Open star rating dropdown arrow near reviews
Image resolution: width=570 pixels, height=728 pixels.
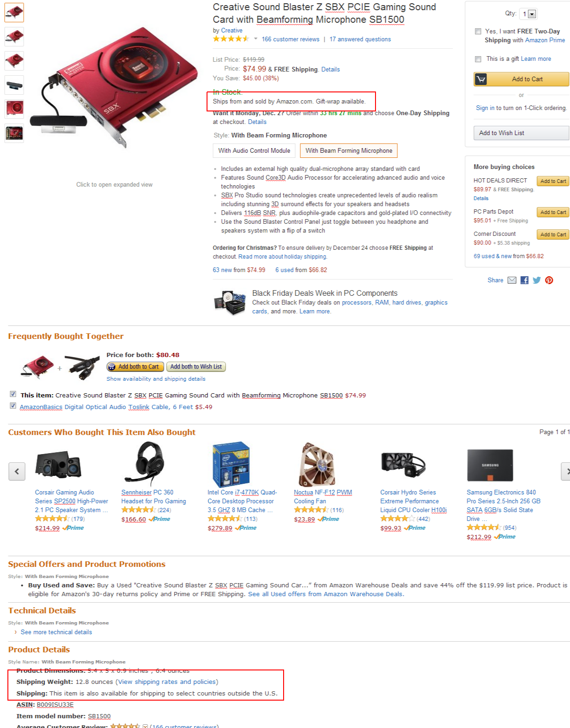coord(255,39)
